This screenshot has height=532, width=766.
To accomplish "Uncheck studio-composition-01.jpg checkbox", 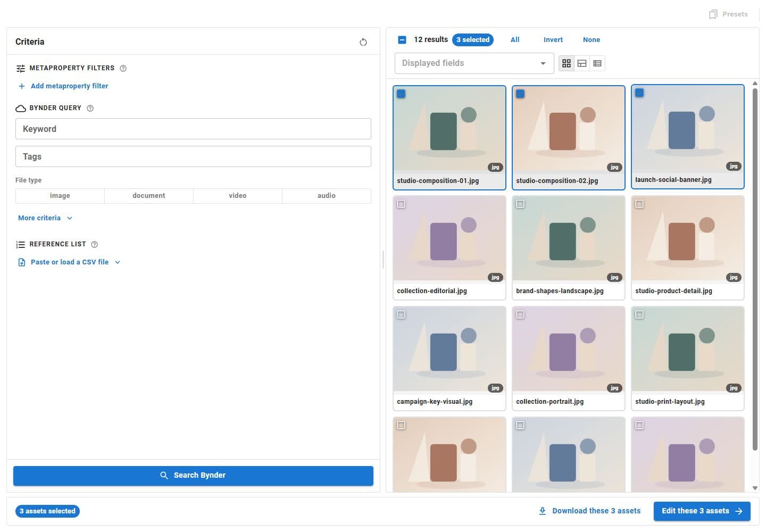I will 401,94.
